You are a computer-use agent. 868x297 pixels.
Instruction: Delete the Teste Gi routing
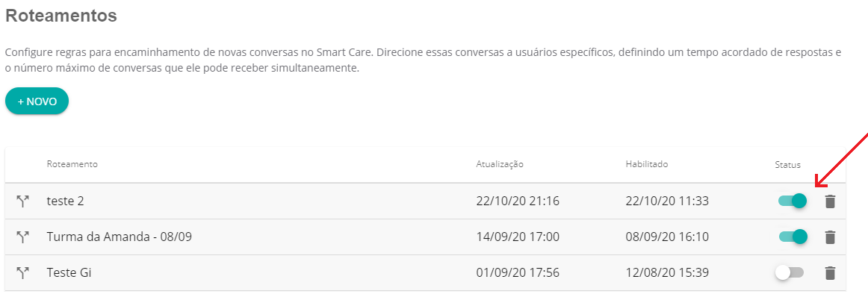830,272
